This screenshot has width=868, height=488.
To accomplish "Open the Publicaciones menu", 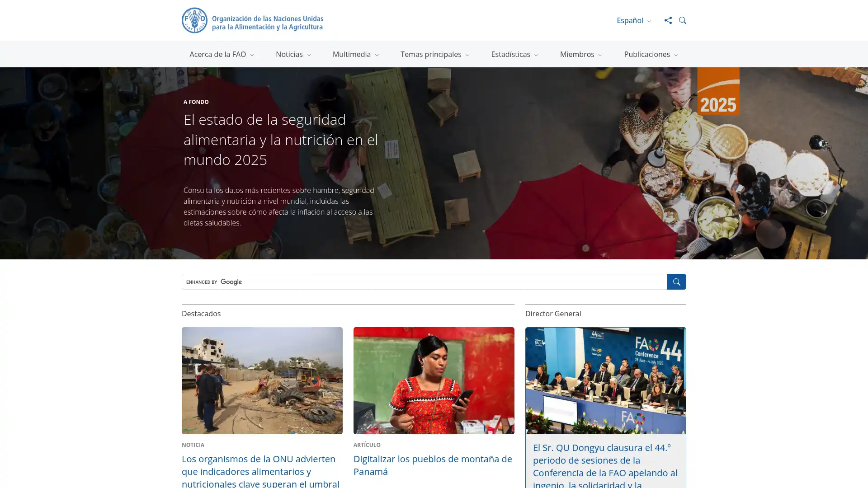I will click(x=651, y=54).
